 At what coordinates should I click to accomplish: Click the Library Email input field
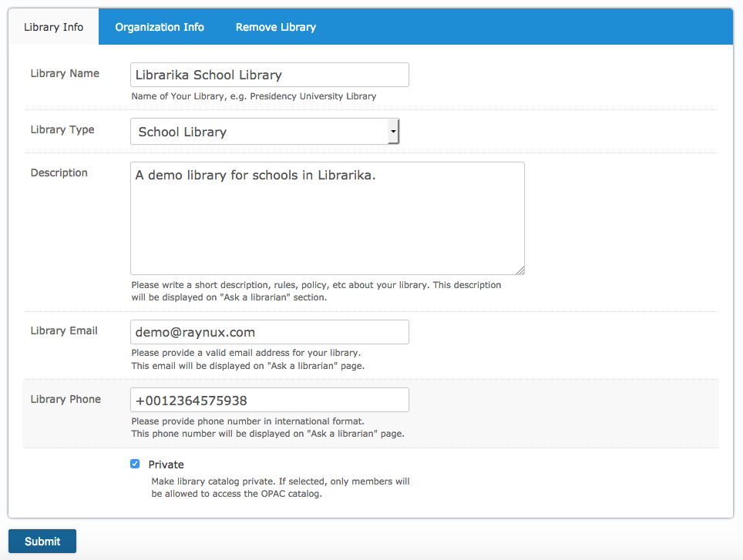(x=270, y=332)
